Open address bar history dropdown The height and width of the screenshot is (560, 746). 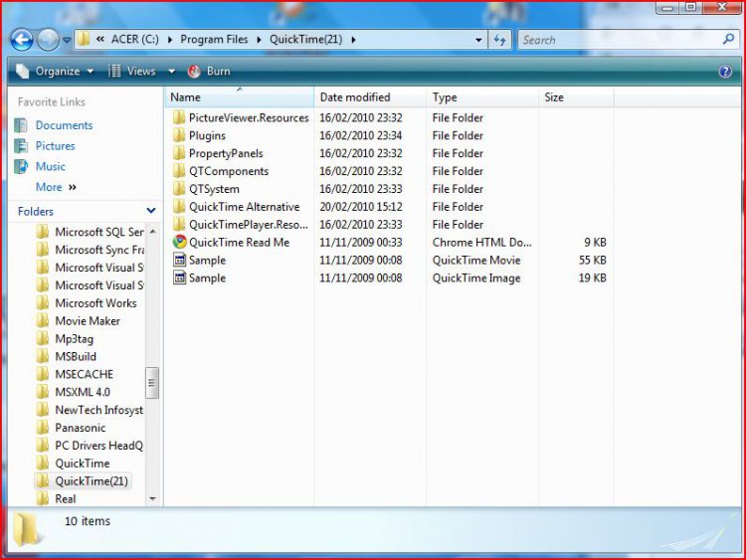(478, 41)
